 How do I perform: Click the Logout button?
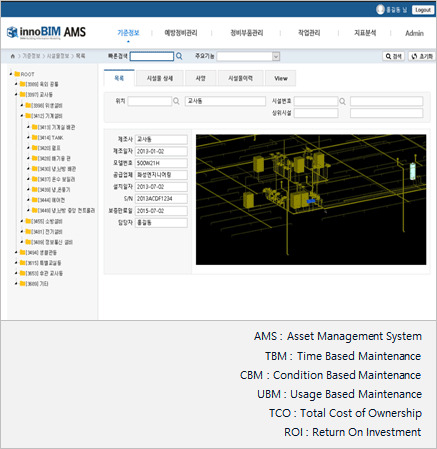[x=423, y=10]
